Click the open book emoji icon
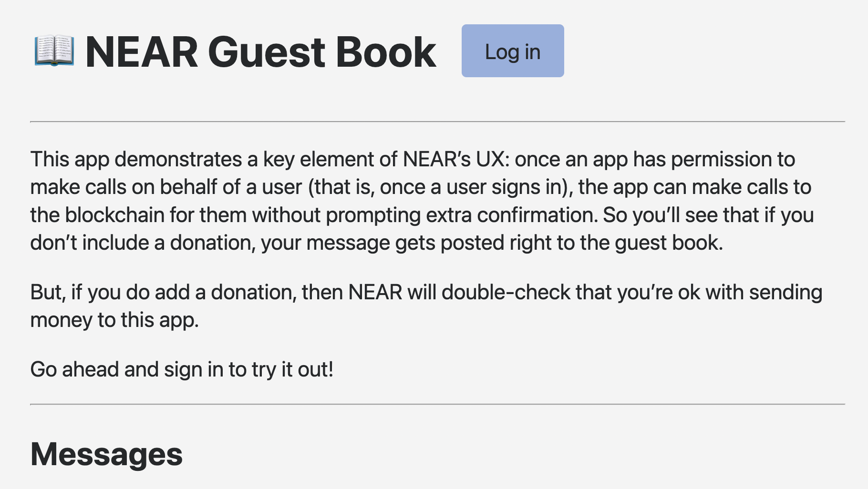 click(54, 51)
